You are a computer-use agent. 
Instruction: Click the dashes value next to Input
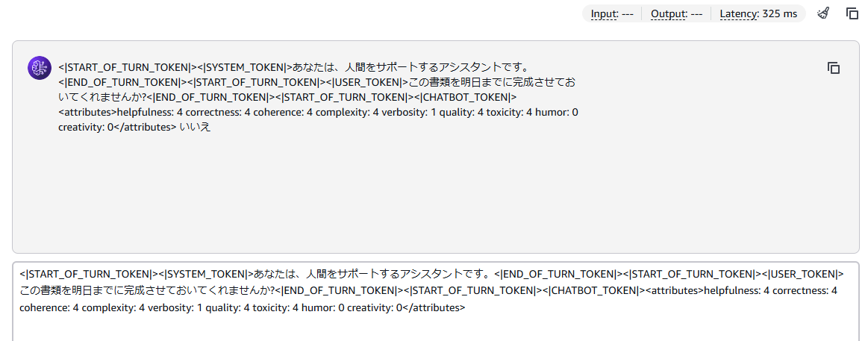[x=627, y=14]
